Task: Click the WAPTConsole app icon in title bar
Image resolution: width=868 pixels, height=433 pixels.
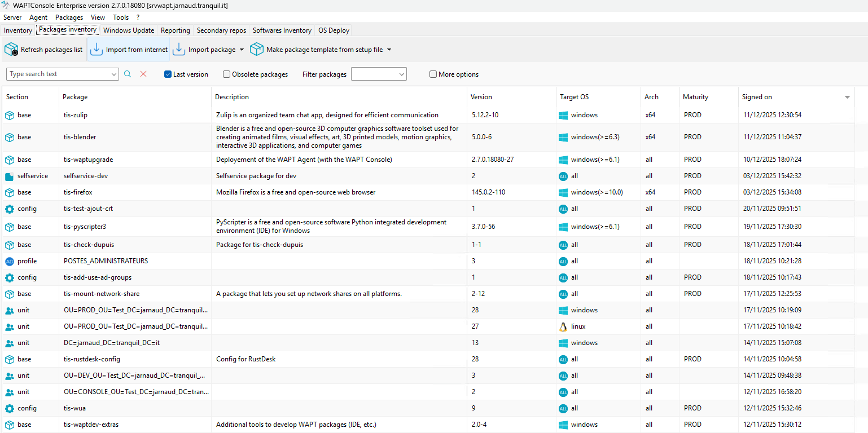Action: pos(7,5)
